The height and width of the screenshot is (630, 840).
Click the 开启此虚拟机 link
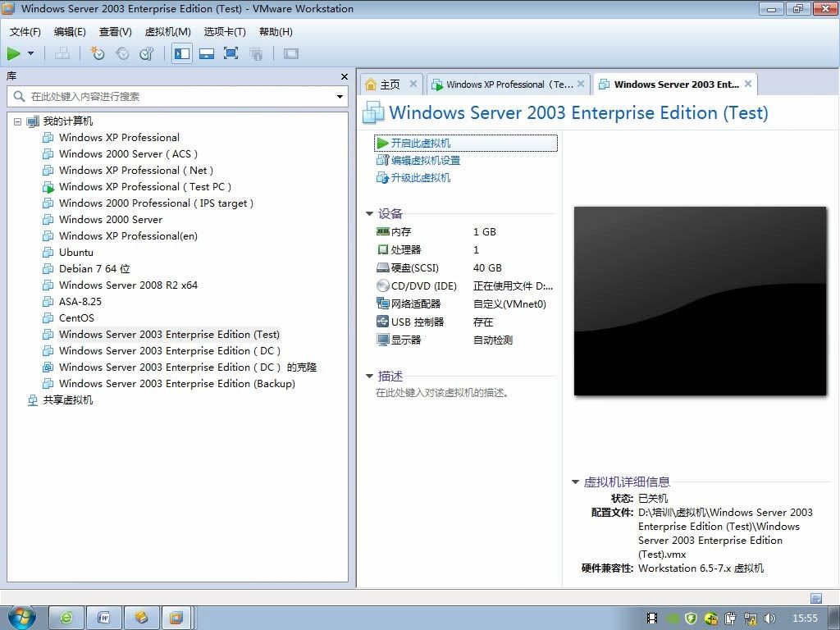[421, 144]
